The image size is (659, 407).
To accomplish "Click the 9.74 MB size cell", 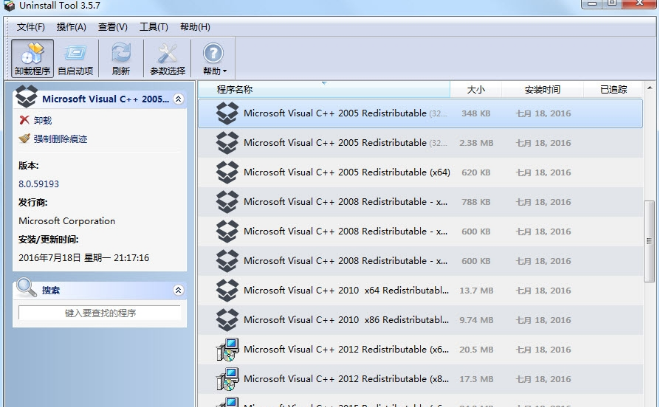I will tap(476, 320).
